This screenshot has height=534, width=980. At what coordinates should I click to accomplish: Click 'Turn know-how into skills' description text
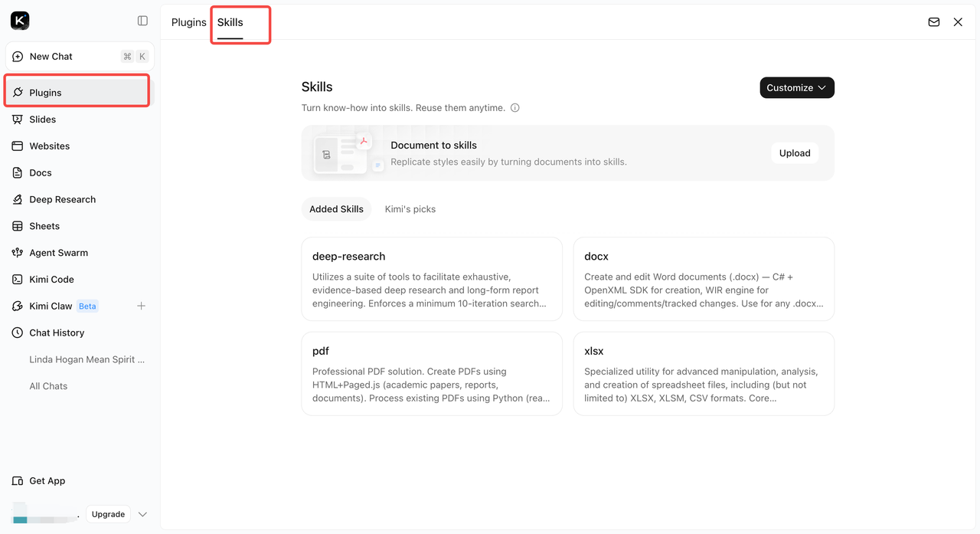[403, 108]
